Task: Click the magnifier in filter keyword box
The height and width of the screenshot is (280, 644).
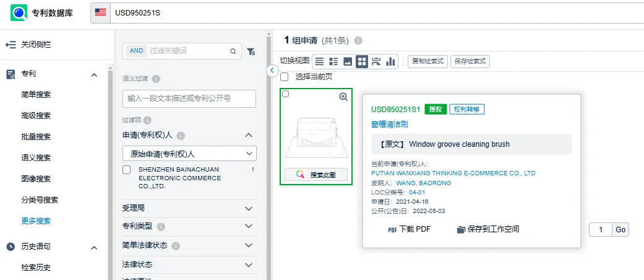Action: pyautogui.click(x=233, y=51)
